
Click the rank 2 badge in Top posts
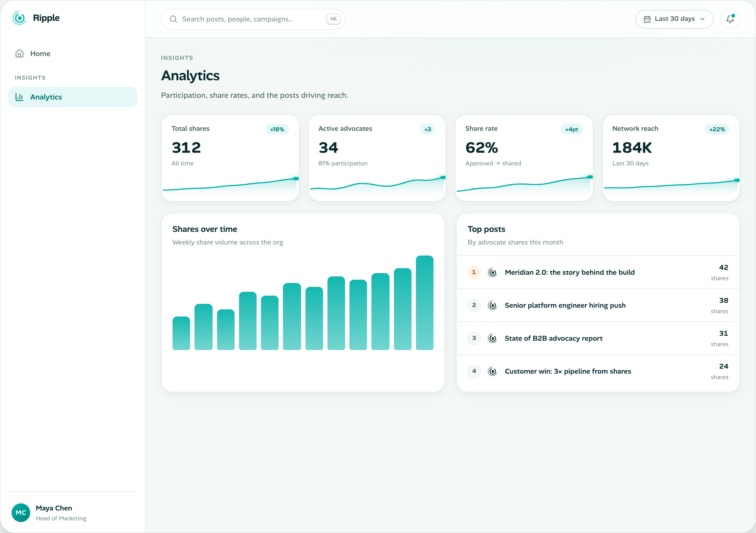pos(474,305)
